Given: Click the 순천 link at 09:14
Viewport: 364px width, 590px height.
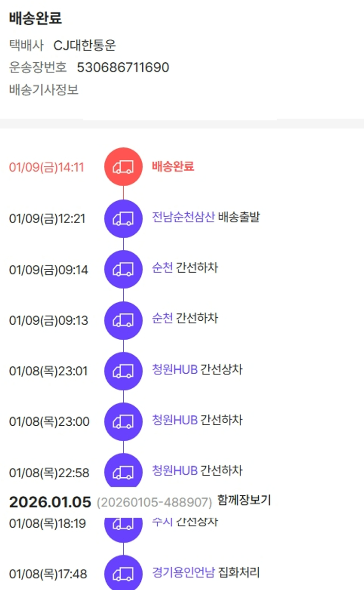Looking at the screenshot, I should point(162,268).
